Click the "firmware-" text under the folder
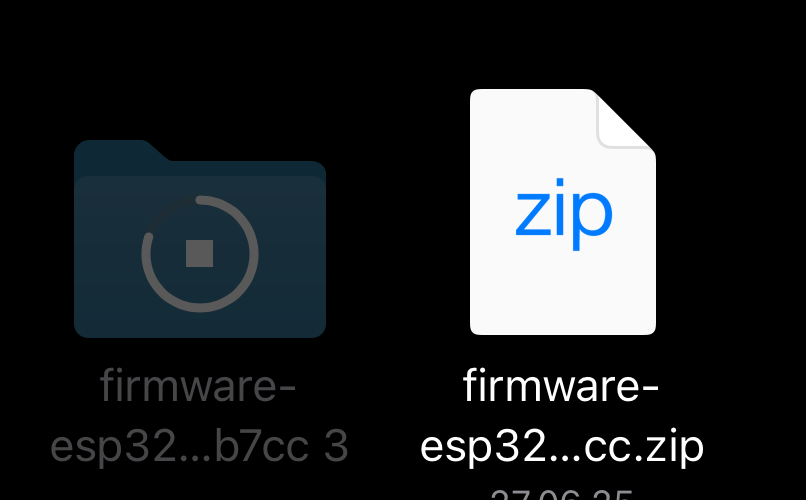 [x=198, y=386]
